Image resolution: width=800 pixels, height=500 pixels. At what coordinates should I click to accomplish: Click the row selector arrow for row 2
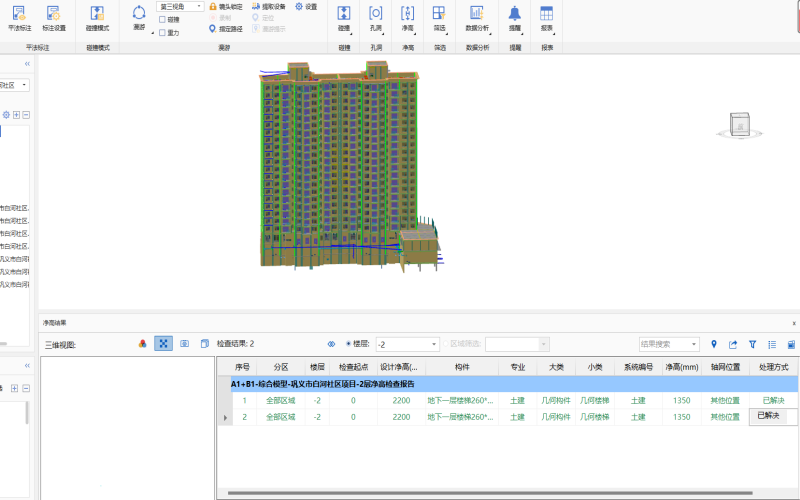pyautogui.click(x=225, y=417)
